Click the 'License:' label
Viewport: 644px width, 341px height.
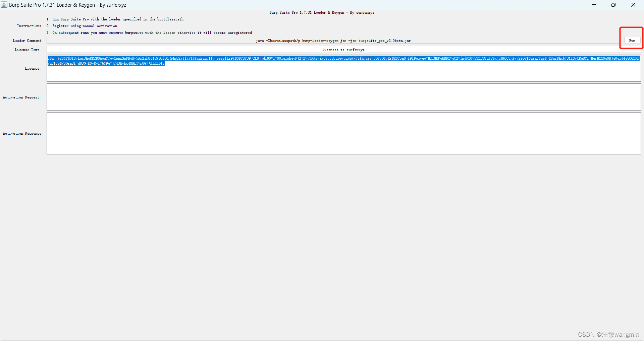pos(33,69)
